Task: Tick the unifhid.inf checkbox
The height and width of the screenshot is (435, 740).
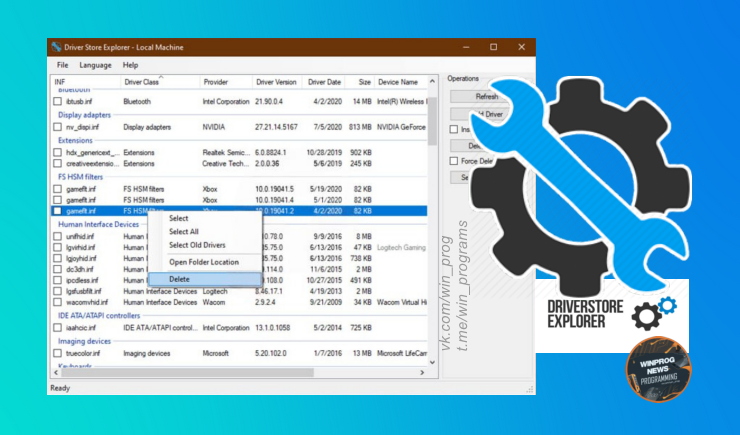Action: click(x=58, y=236)
